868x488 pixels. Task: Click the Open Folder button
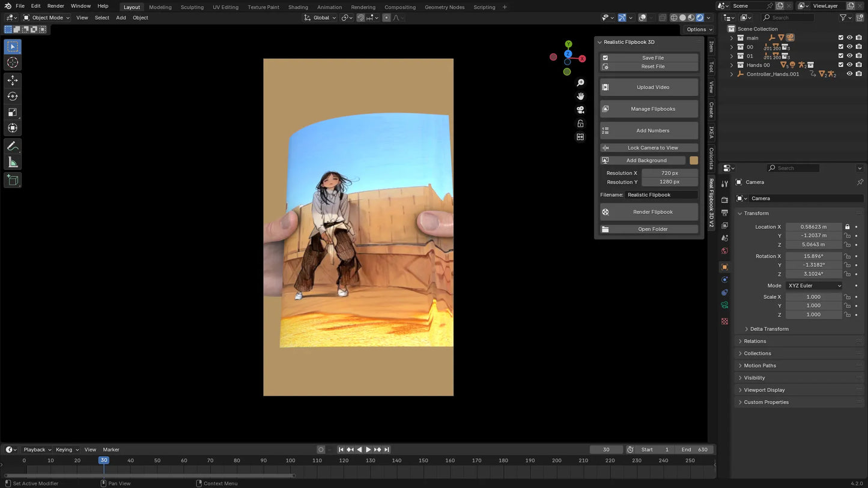click(x=649, y=229)
